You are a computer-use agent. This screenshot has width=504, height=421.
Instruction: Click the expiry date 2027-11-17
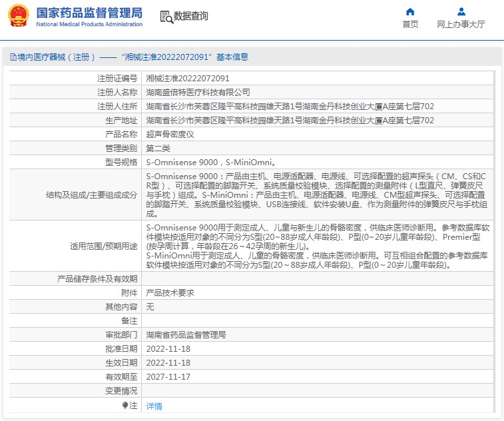[168, 376]
